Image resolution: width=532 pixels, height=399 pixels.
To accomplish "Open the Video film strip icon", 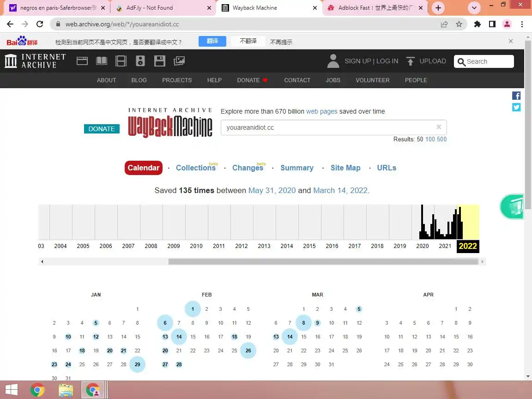I will (x=121, y=61).
